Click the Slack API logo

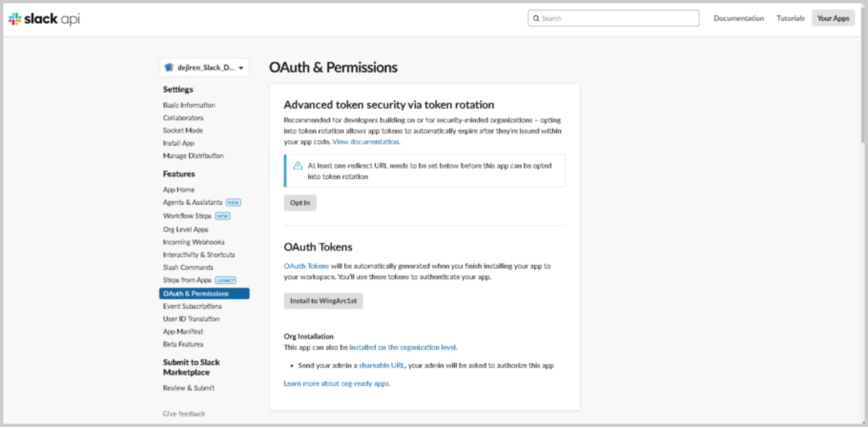click(x=44, y=19)
